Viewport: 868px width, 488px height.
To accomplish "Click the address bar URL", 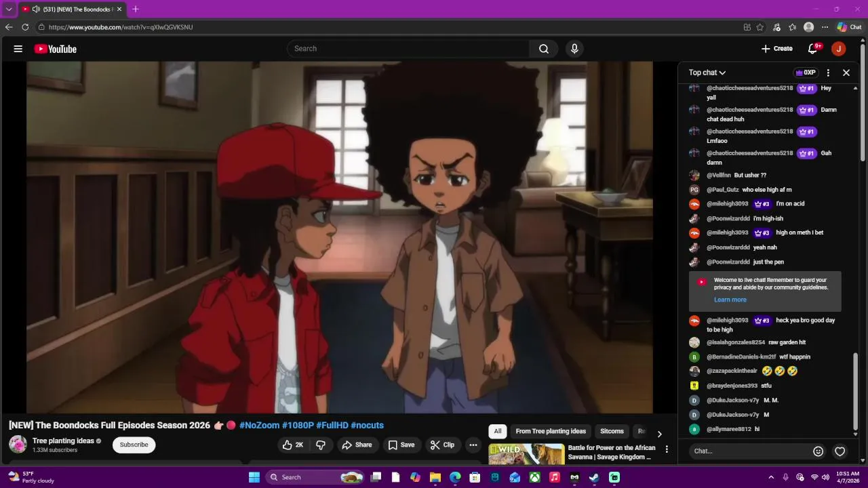I will click(121, 27).
